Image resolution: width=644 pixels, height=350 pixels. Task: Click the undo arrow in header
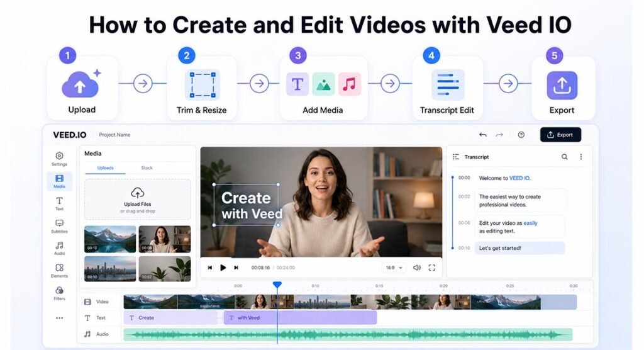coord(483,135)
